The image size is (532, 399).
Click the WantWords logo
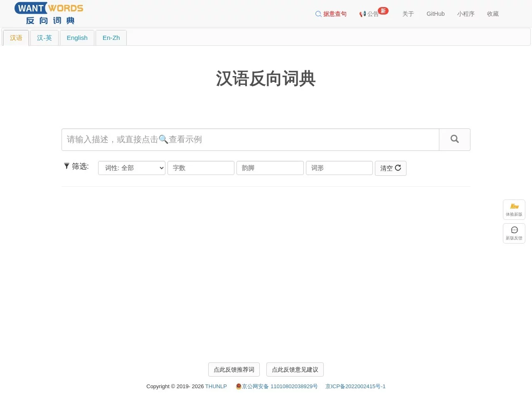(48, 12)
